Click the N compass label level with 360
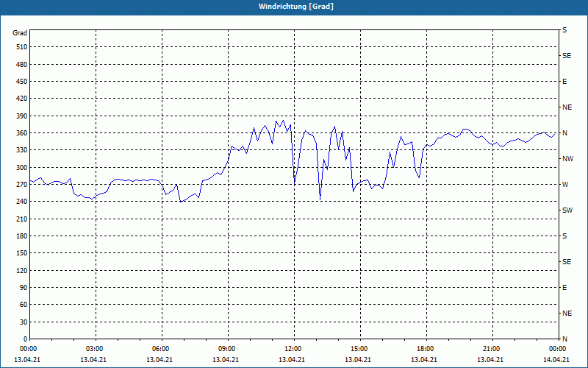The height and width of the screenshot is (368, 588). (x=564, y=133)
